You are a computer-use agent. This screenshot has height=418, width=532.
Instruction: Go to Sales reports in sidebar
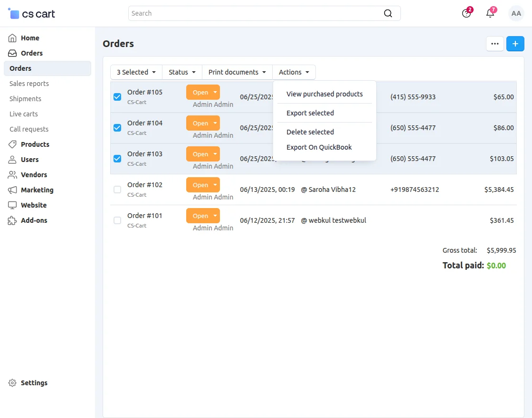29,84
